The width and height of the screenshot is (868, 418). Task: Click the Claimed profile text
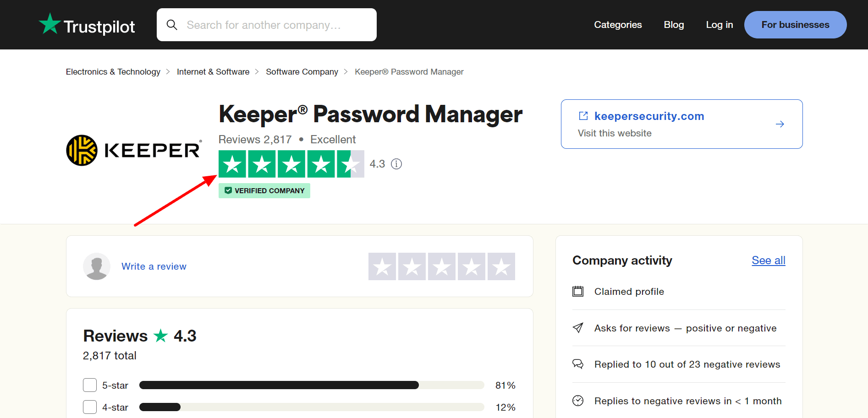[629, 292]
